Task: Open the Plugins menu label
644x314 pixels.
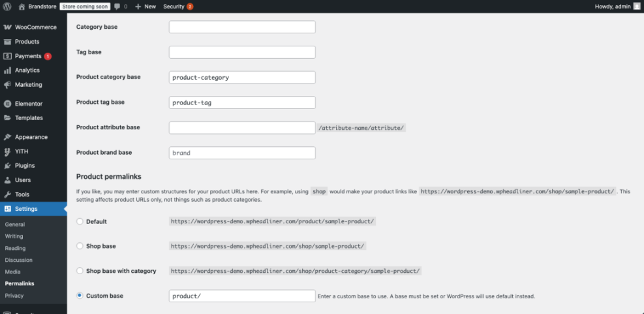Action: pyautogui.click(x=25, y=166)
